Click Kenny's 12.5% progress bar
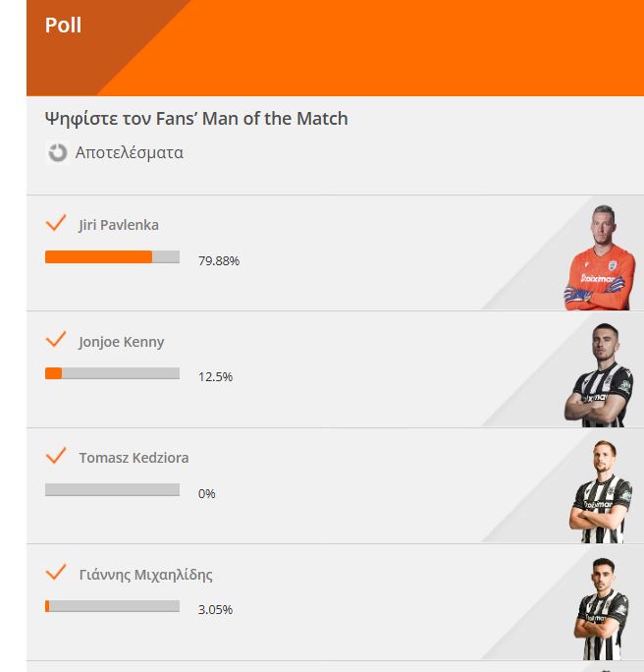Viewport: 644px width, 672px height. 112,373
